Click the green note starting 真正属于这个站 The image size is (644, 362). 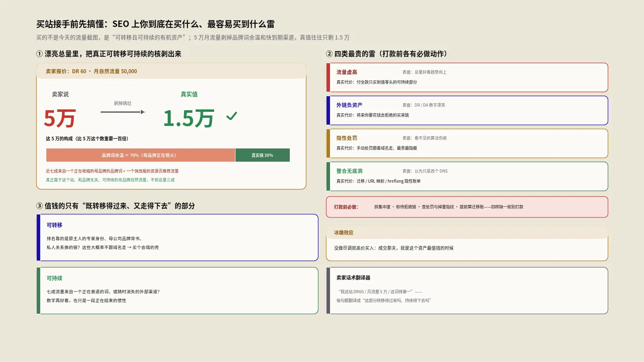click(x=110, y=180)
